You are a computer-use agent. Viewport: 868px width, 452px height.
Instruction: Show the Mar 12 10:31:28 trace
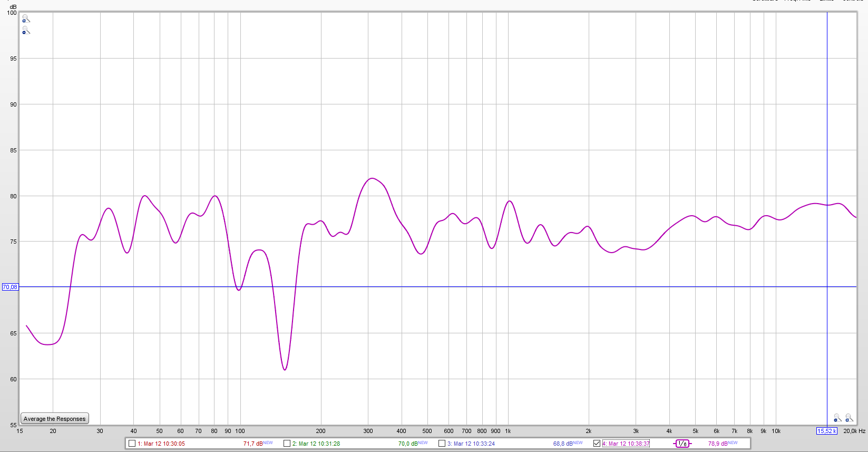(287, 444)
